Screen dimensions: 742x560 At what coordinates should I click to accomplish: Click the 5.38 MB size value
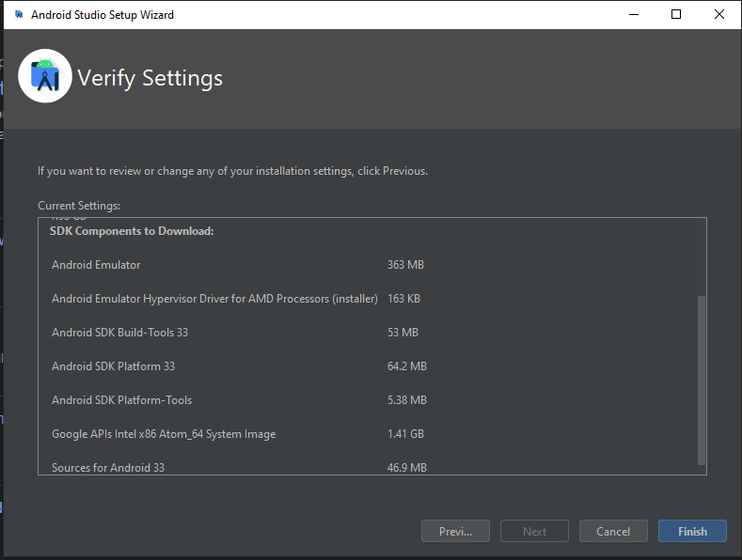pyautogui.click(x=407, y=400)
